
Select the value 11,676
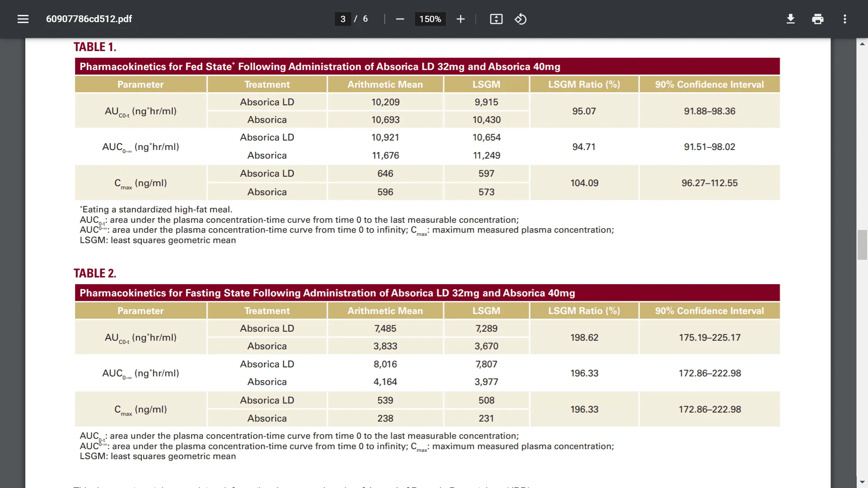coord(386,155)
